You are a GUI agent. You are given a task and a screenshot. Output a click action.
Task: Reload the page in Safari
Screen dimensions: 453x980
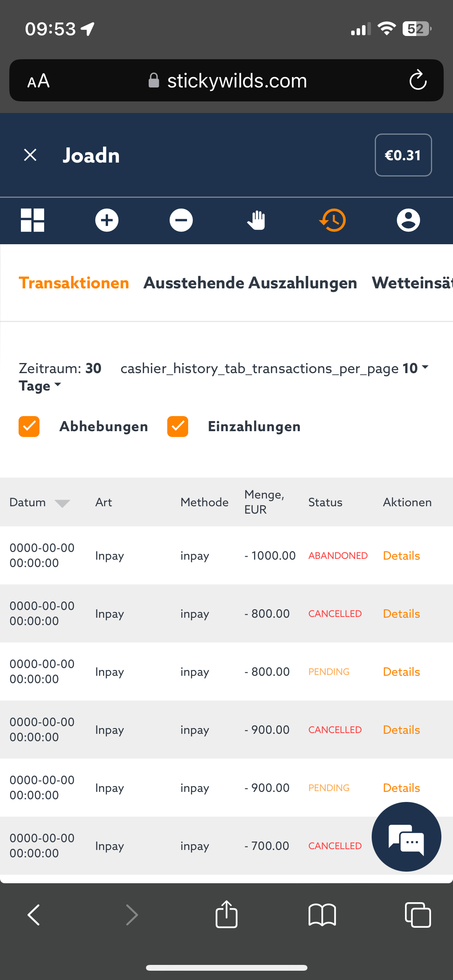click(x=418, y=81)
